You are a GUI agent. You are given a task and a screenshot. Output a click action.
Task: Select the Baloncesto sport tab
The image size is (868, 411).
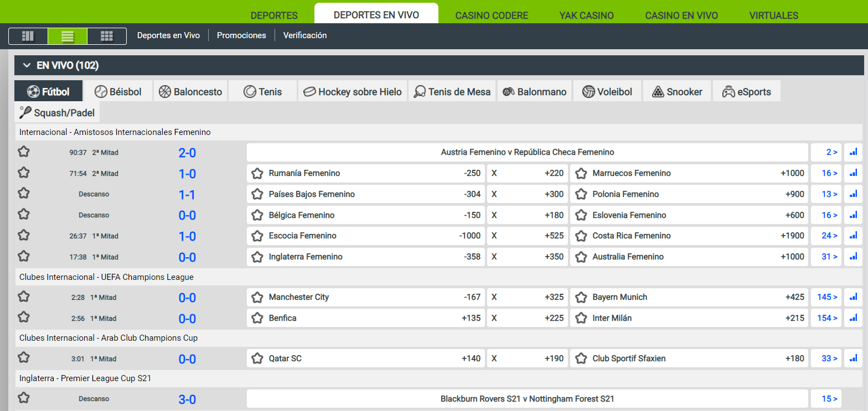(x=190, y=91)
